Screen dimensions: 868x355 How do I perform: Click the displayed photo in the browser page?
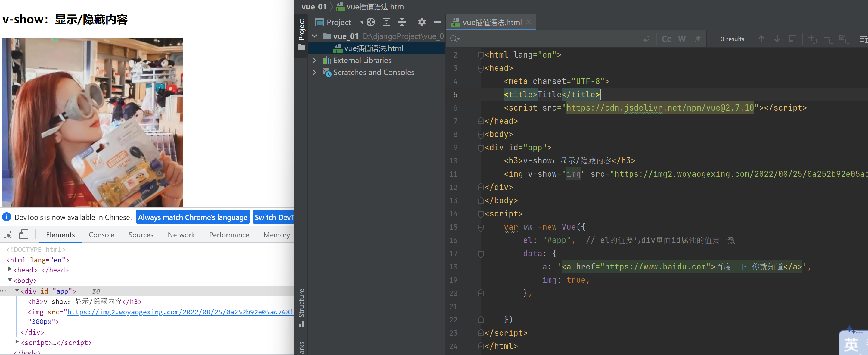point(93,122)
